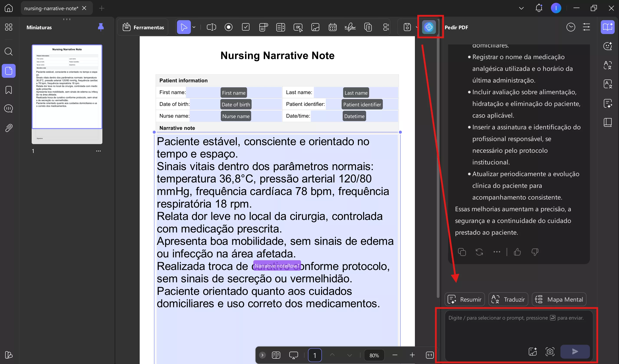This screenshot has width=619, height=364.
Task: Set actual size with 1:1 button
Action: [x=430, y=355]
